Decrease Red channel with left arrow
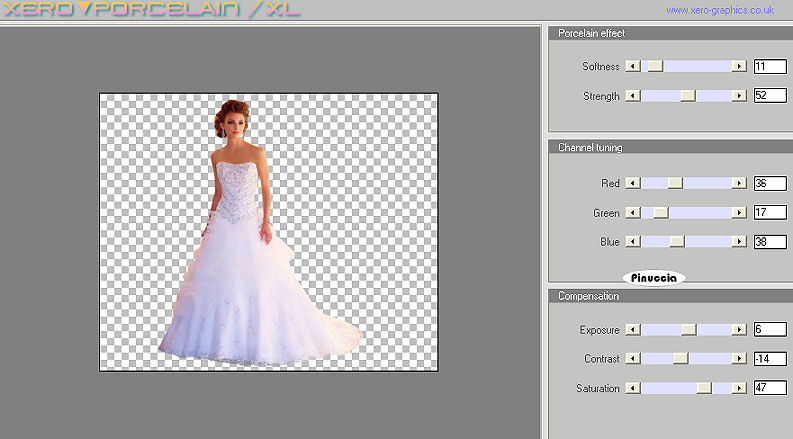Image resolution: width=793 pixels, height=439 pixels. (632, 183)
